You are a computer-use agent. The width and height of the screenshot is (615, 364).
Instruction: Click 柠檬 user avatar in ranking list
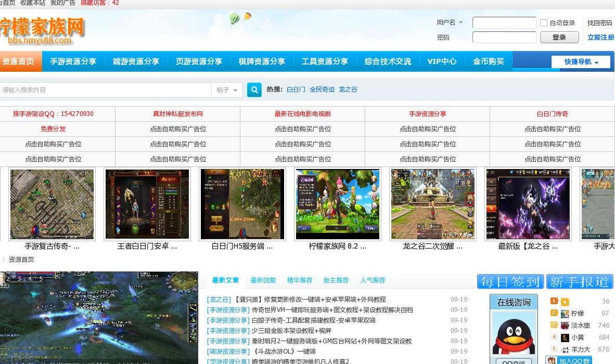[565, 314]
